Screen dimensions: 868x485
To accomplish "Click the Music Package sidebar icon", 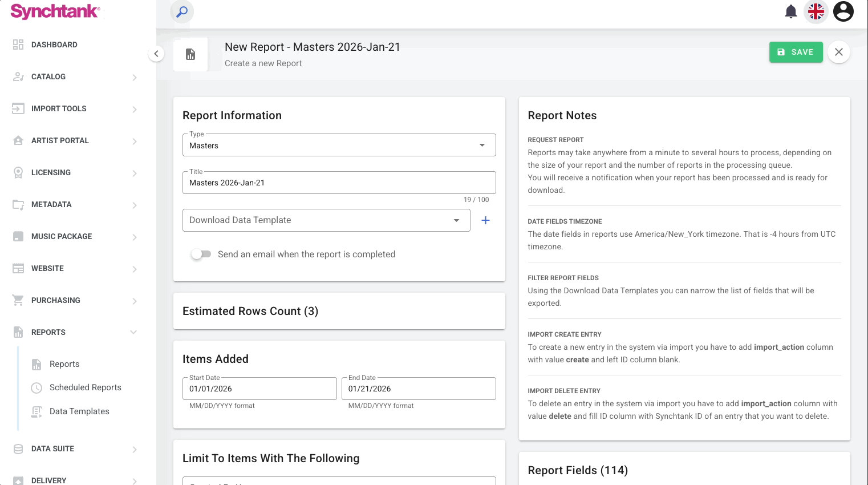I will 18,236.
